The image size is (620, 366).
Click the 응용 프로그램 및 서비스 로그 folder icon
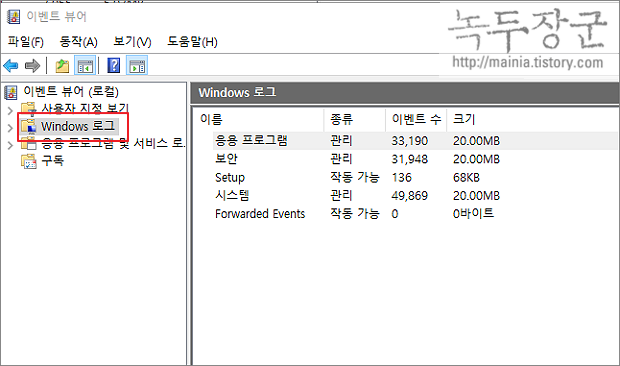click(x=28, y=143)
